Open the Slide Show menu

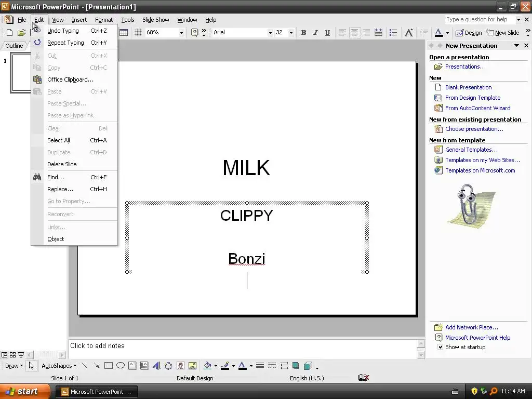pos(156,20)
